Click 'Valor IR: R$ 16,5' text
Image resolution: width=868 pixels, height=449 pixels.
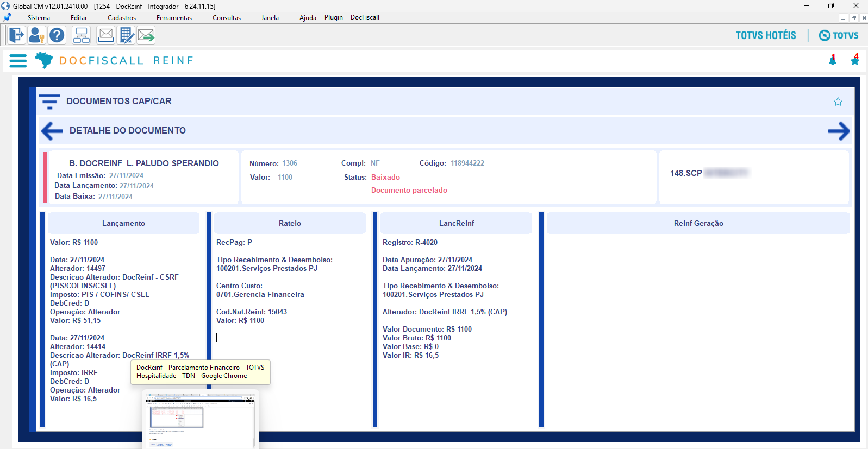(410, 356)
